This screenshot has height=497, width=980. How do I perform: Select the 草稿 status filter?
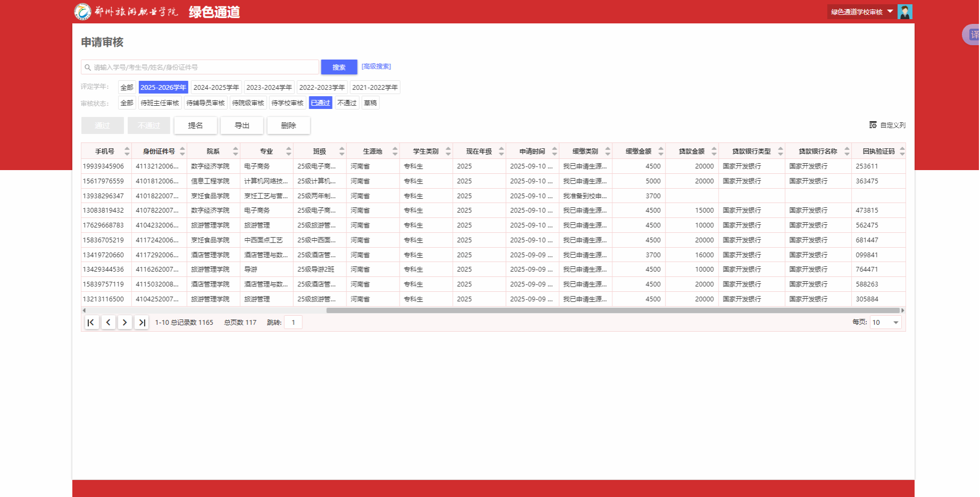pos(370,103)
